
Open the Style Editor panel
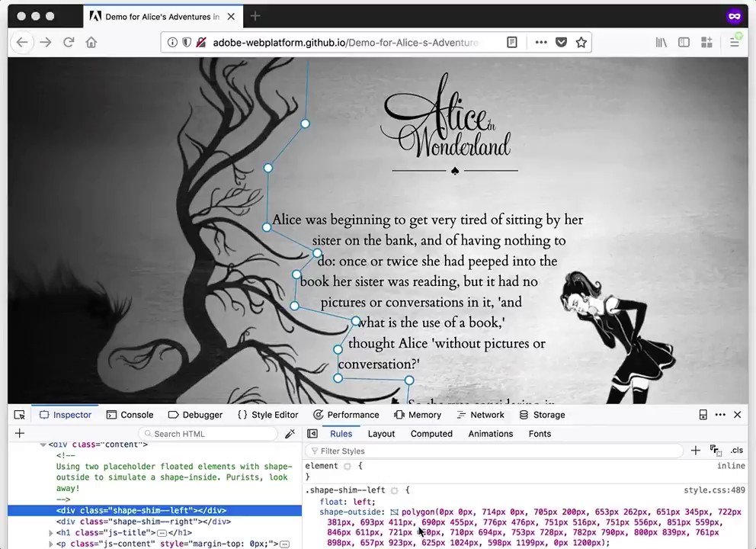268,415
